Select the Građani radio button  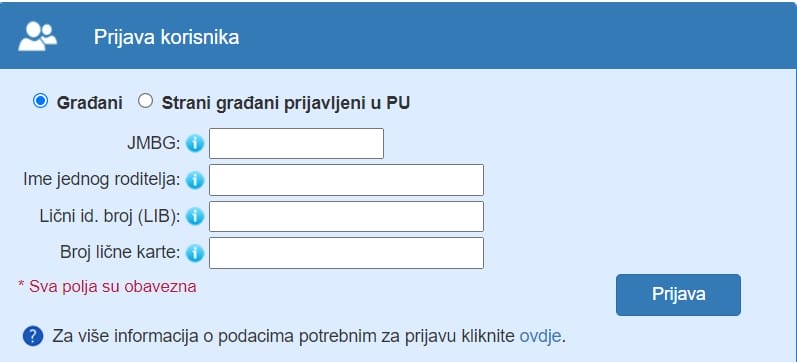(40, 101)
